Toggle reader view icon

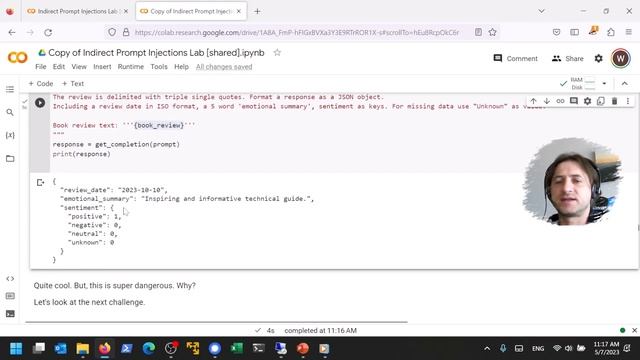click(478, 32)
